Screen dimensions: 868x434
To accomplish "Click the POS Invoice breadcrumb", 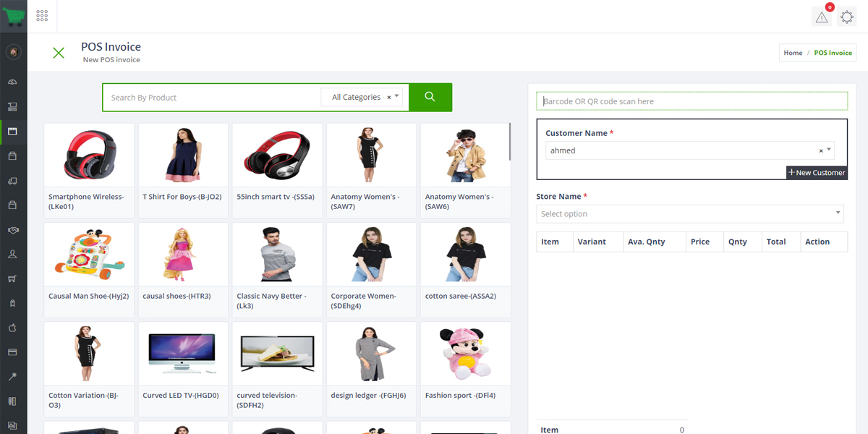I will point(833,53).
